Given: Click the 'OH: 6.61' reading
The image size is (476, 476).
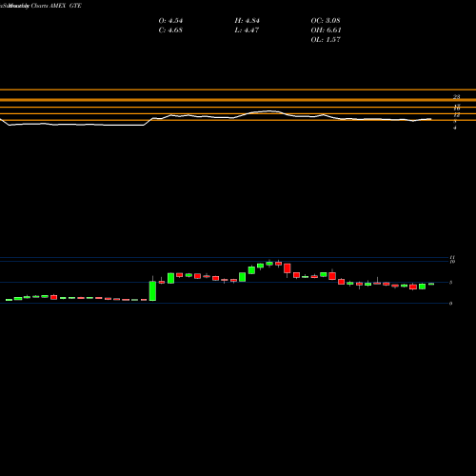Looking at the screenshot, I should pyautogui.click(x=326, y=30).
